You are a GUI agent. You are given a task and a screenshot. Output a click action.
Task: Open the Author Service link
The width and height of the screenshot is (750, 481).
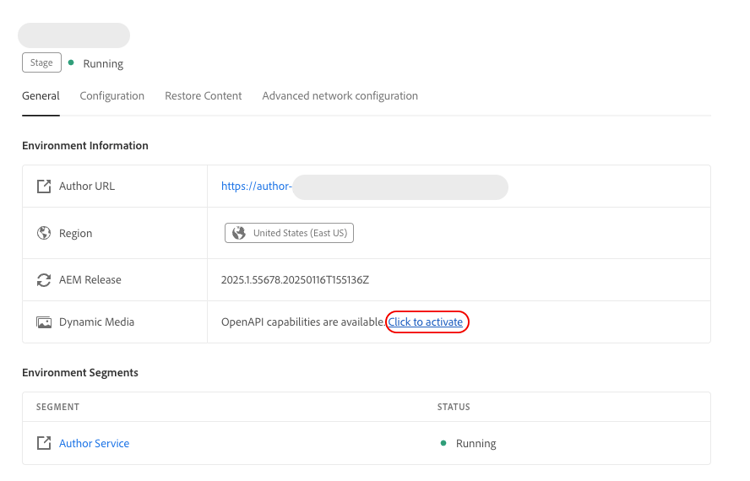(x=94, y=443)
